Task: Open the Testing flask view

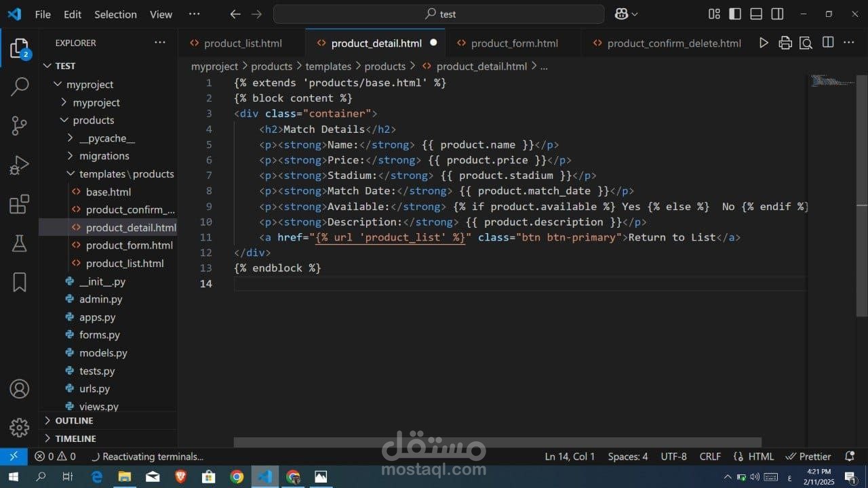Action: click(20, 243)
